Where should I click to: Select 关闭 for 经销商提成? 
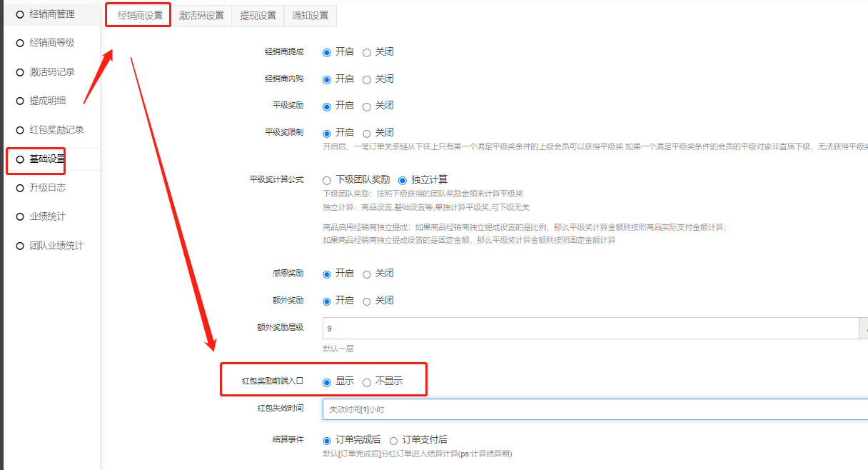pos(367,52)
